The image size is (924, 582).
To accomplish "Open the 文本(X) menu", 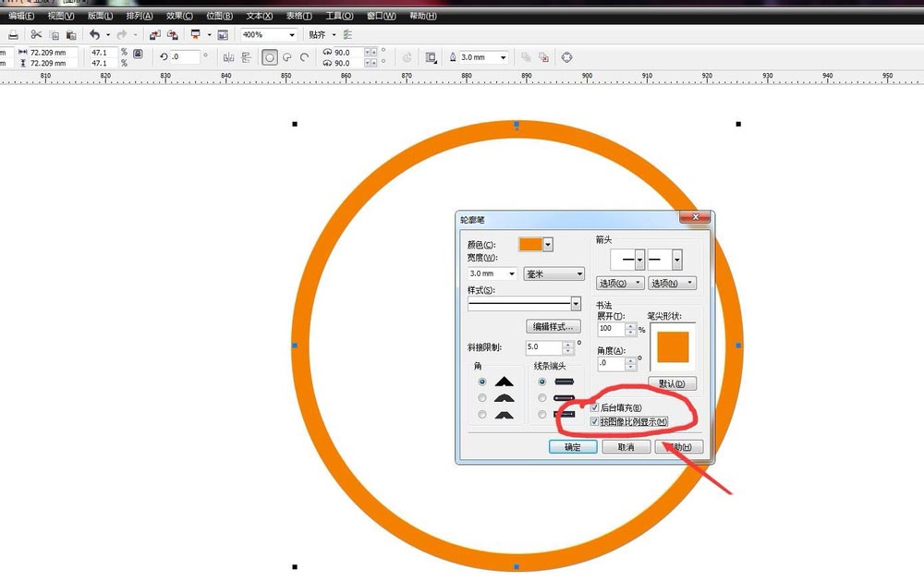I will pos(260,16).
